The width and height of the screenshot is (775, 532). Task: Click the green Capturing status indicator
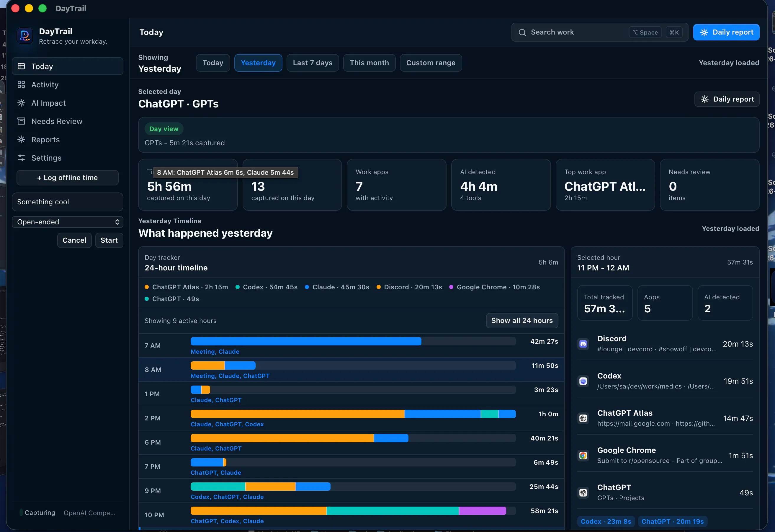pyautogui.click(x=21, y=513)
